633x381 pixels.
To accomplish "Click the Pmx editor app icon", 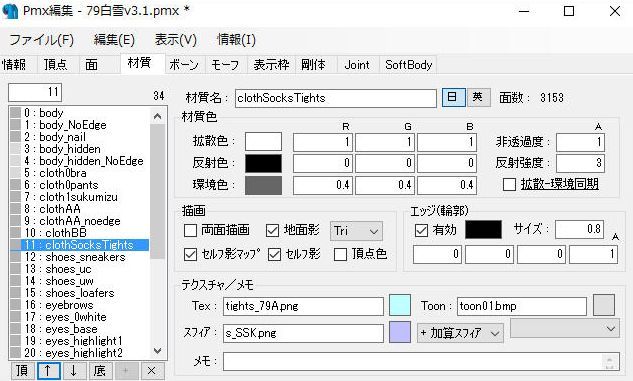I will [10, 11].
